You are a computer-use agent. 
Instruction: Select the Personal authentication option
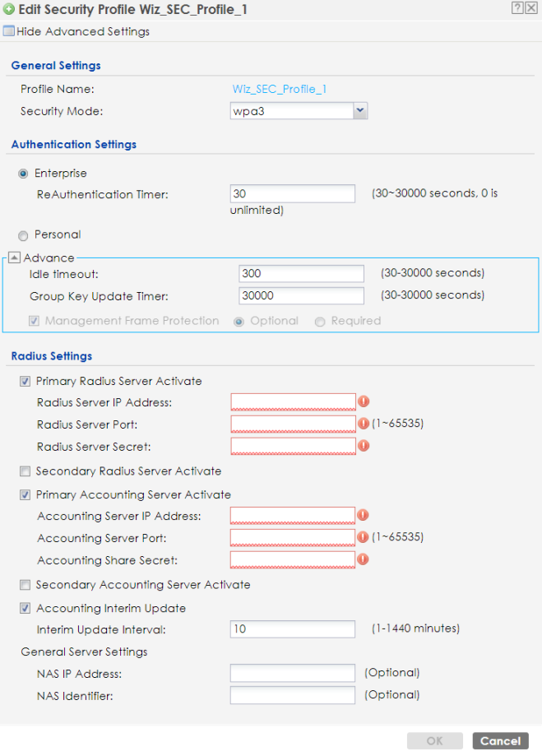[x=22, y=234]
